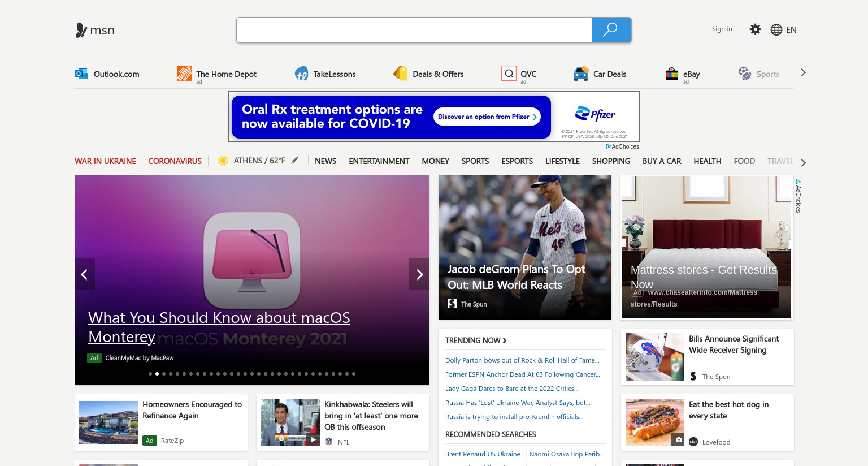Click Bills helmet thumbnail

click(x=655, y=357)
